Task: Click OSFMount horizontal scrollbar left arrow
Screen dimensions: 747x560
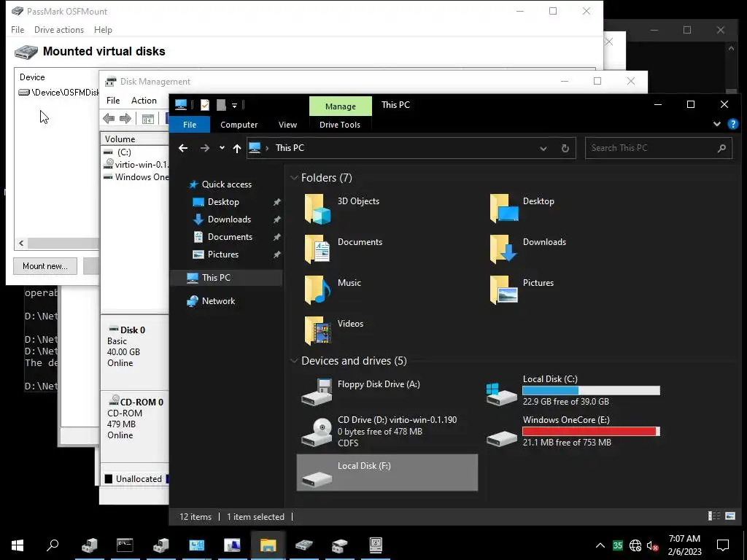Action: pyautogui.click(x=21, y=244)
